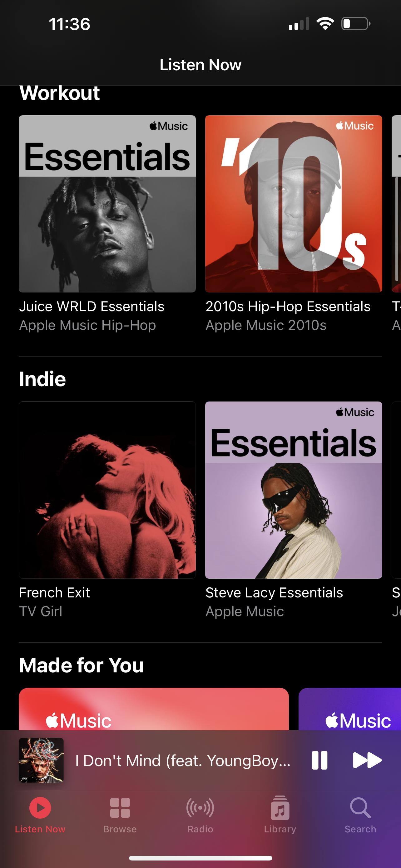This screenshot has height=868, width=401.
Task: Skip forward to the next track
Action: 367,760
